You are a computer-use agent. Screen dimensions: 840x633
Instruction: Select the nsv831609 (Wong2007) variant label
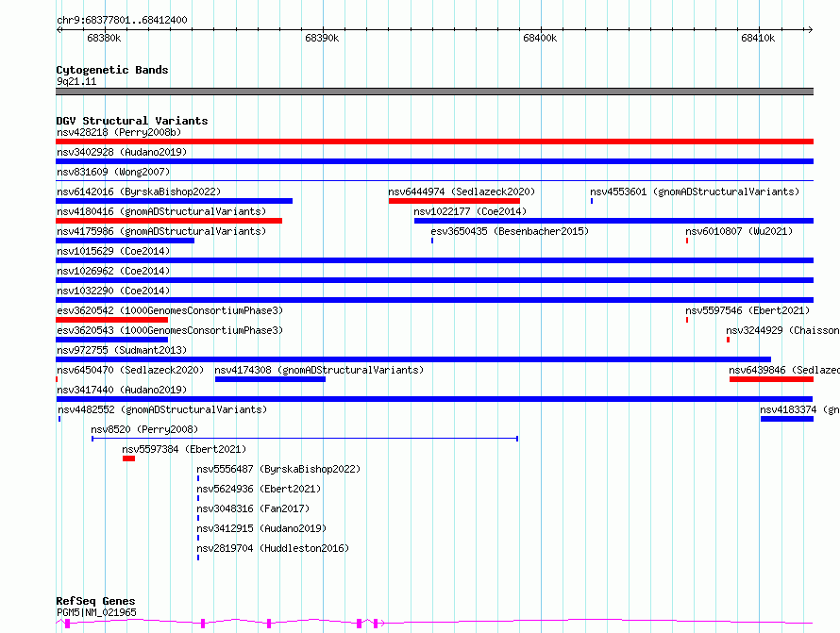113,172
